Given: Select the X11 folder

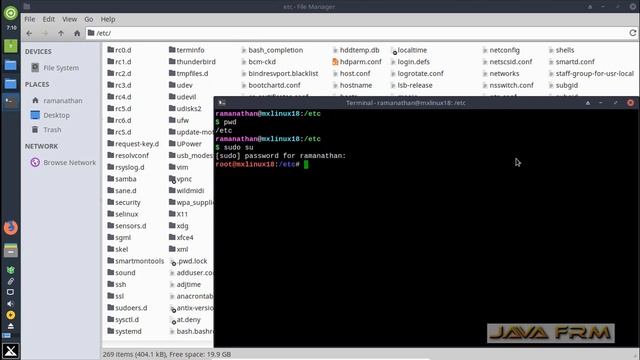Looking at the screenshot, I should [178, 214].
